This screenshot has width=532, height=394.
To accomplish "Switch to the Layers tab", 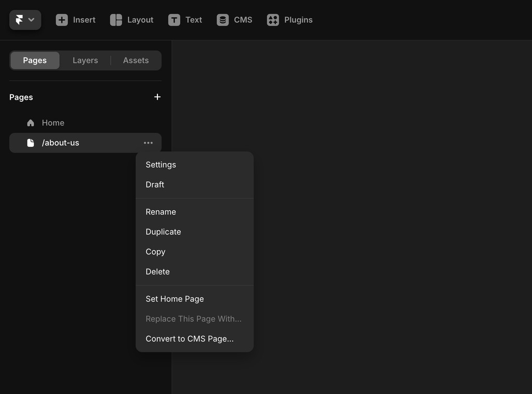I will pos(85,60).
